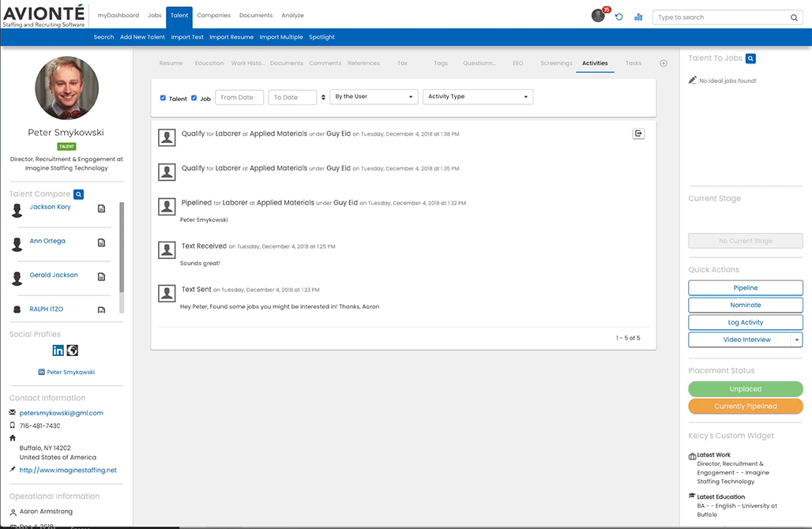Click Import Resume in submenu
Image resolution: width=812 pixels, height=529 pixels.
[231, 37]
